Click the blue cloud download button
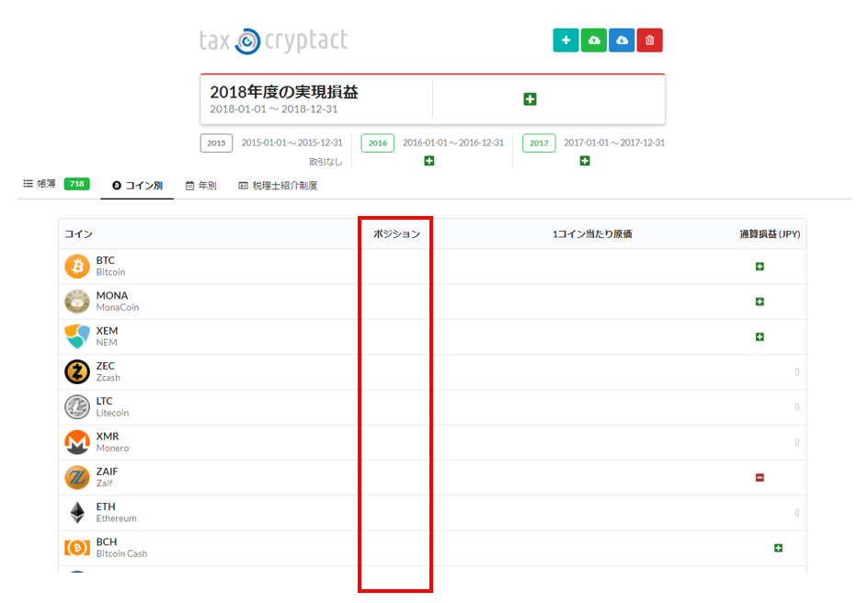The height and width of the screenshot is (603, 868). [x=622, y=40]
